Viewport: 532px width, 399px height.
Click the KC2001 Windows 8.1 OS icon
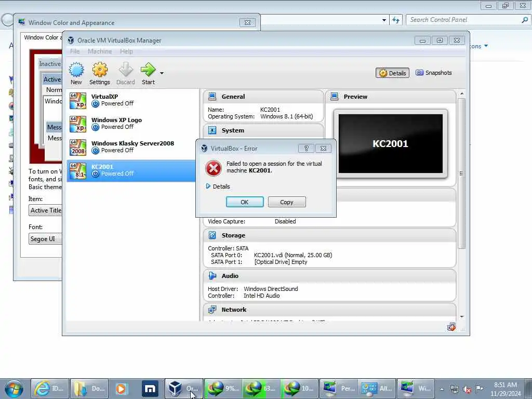click(78, 170)
